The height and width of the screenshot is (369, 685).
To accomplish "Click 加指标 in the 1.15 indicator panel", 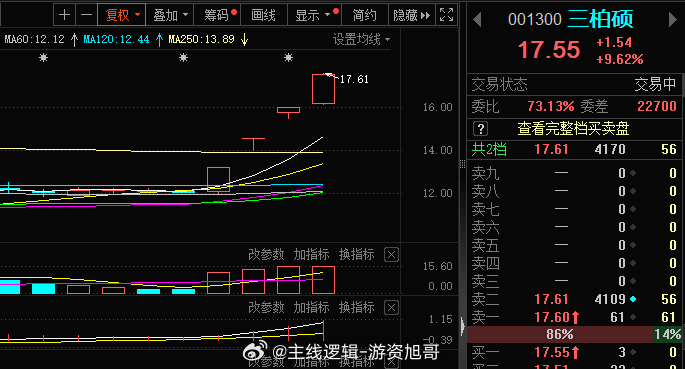I will (x=311, y=307).
